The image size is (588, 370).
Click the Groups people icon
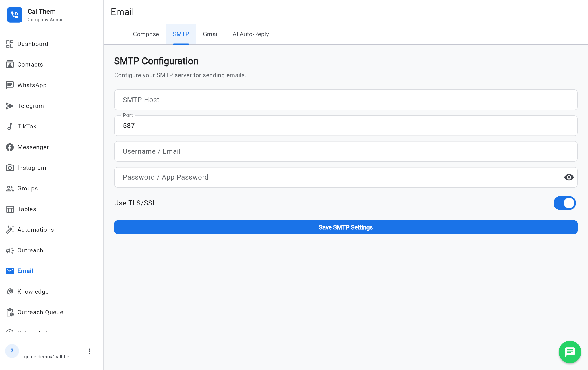point(10,188)
